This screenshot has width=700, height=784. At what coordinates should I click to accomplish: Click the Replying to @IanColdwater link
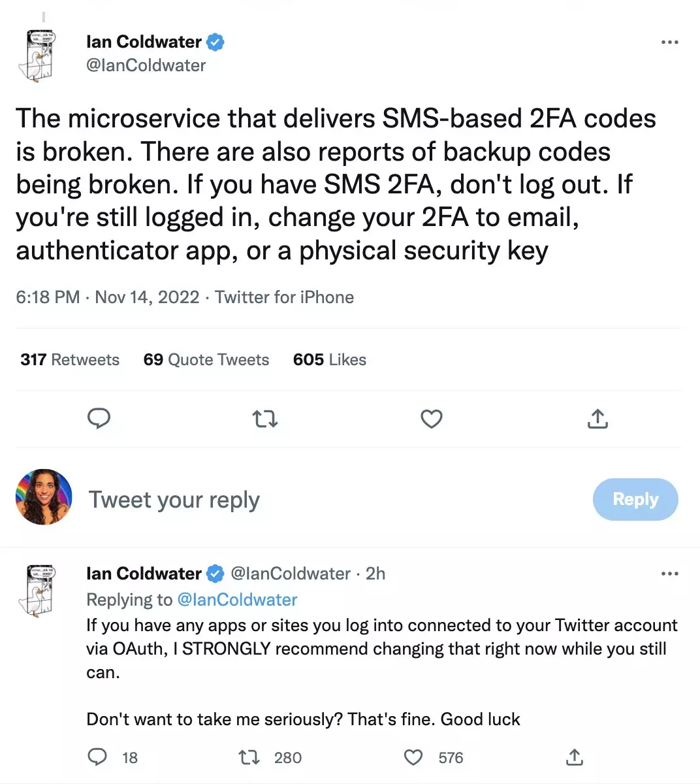pyautogui.click(x=237, y=600)
